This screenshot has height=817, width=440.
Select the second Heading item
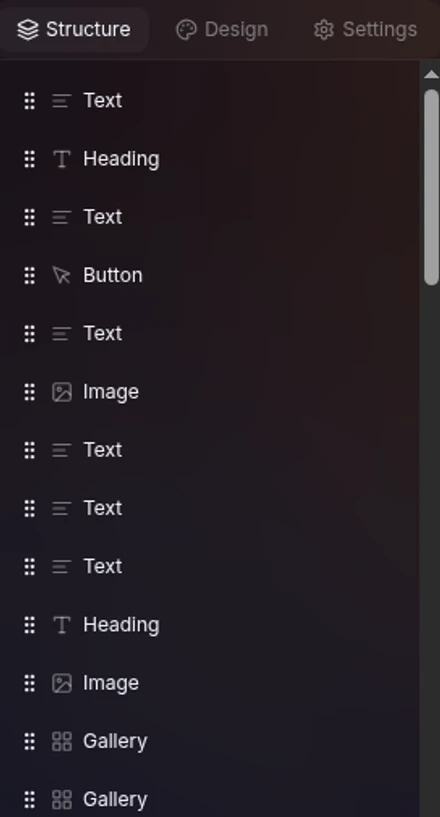[210, 624]
